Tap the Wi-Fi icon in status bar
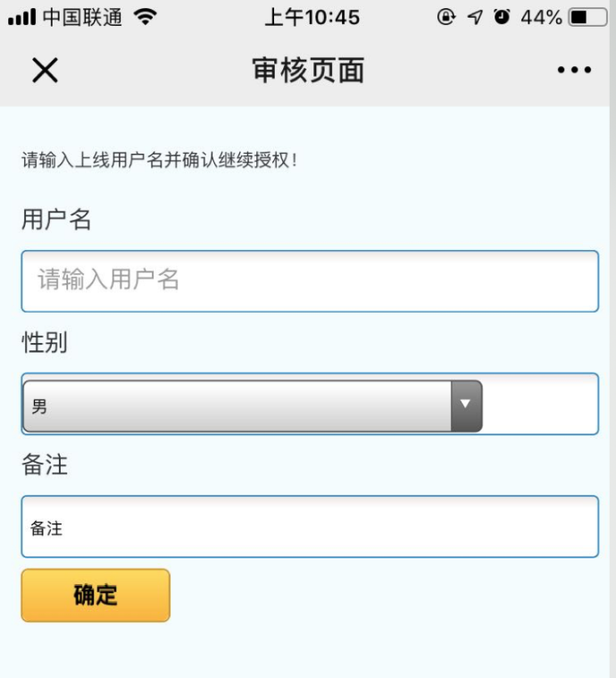616x678 pixels. [x=144, y=17]
